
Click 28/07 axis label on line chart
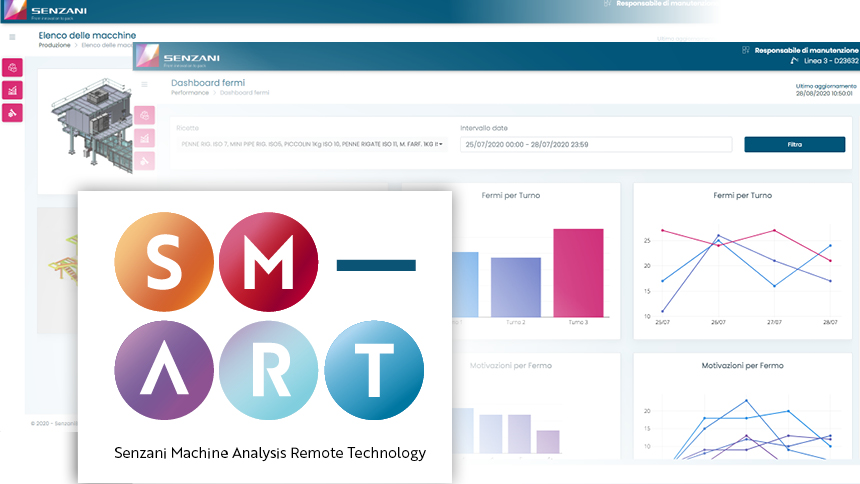click(x=830, y=323)
